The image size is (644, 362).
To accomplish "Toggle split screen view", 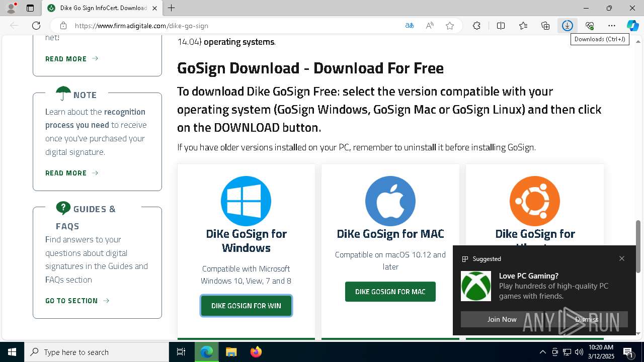I will (501, 26).
